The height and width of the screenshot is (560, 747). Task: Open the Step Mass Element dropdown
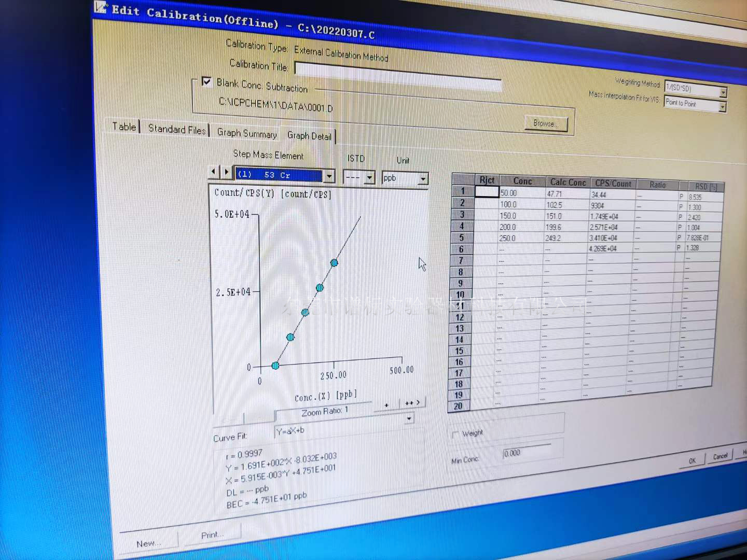(x=329, y=177)
